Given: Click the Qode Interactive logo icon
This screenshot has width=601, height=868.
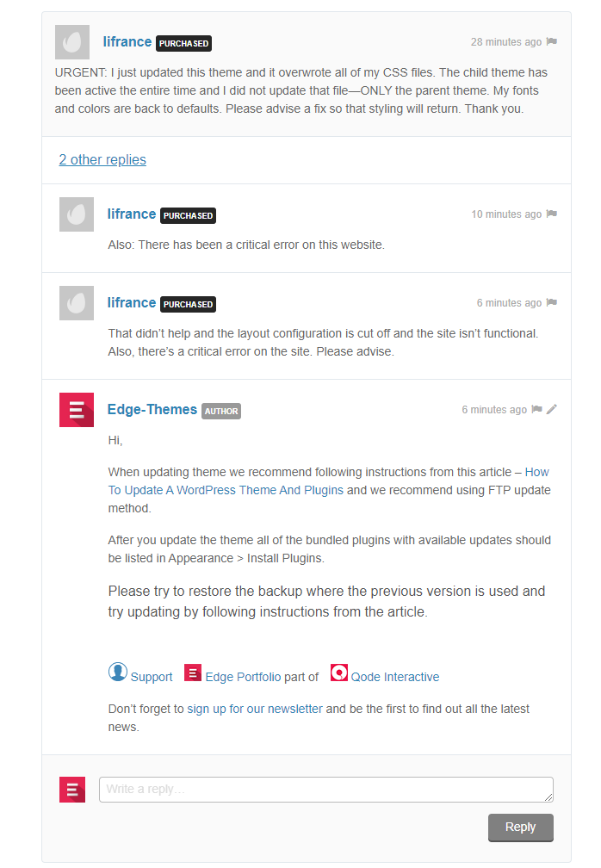Looking at the screenshot, I should tap(338, 673).
